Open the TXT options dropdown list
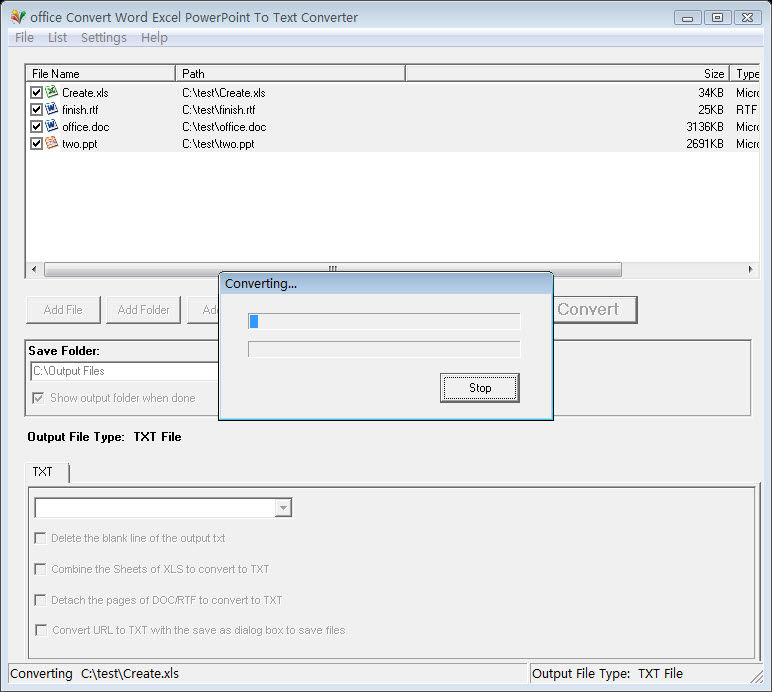This screenshot has height=692, width=772. pos(283,507)
